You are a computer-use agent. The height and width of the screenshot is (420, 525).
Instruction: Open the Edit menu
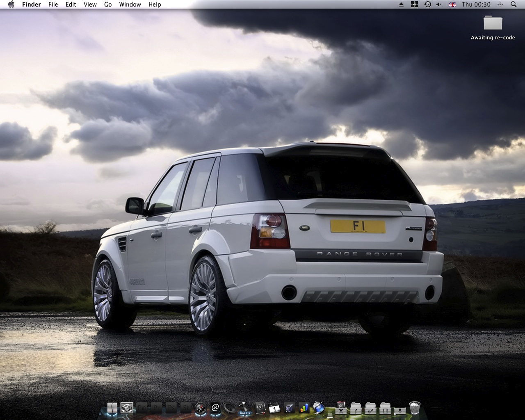[71, 5]
